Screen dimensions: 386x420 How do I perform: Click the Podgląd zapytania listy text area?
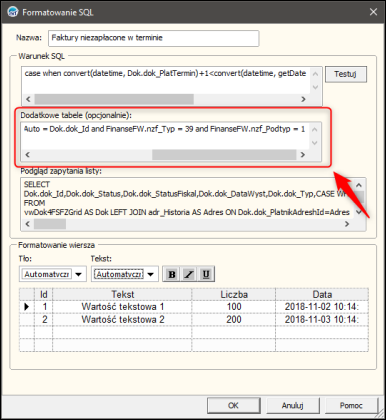(188, 198)
